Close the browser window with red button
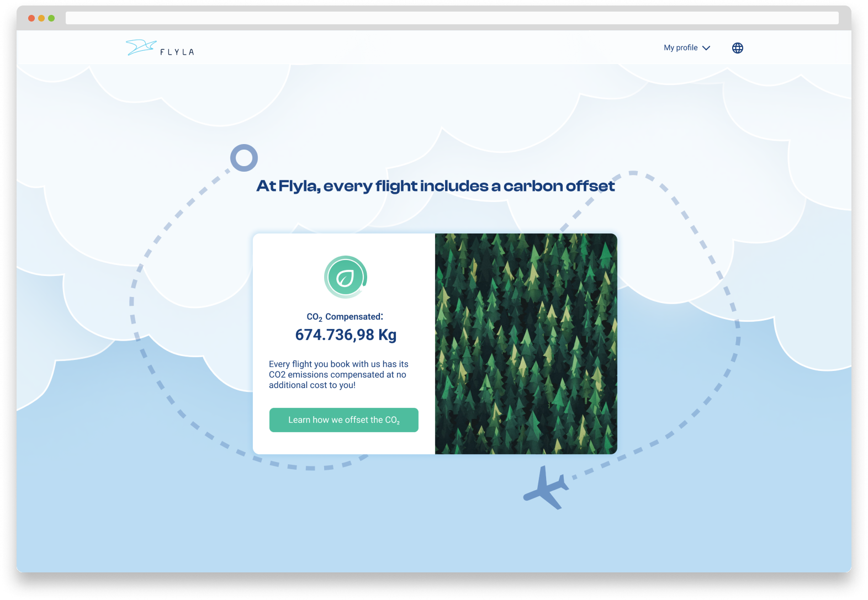This screenshot has height=600, width=868. tap(31, 18)
